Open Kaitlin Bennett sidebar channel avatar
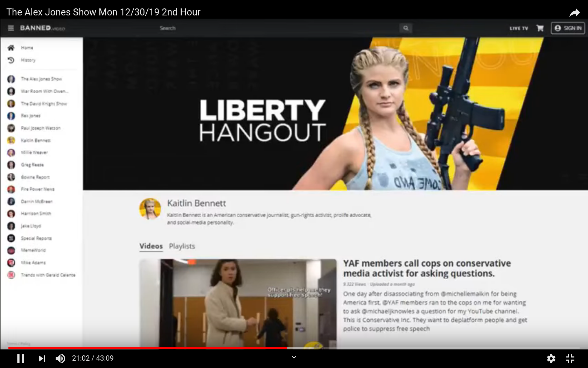The image size is (588, 368). tap(11, 140)
